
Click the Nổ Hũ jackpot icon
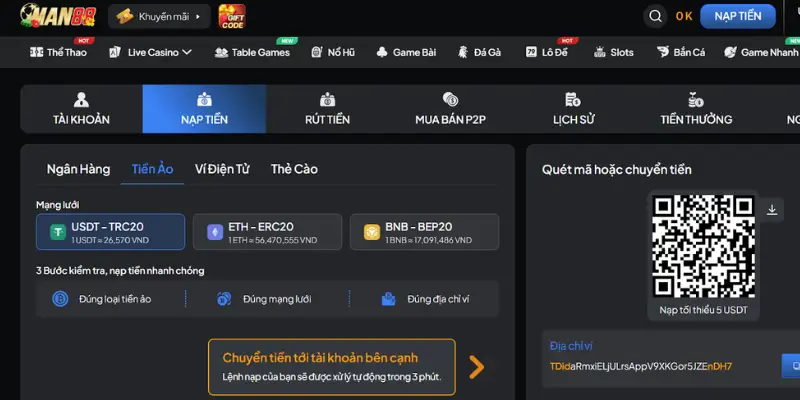[x=317, y=52]
